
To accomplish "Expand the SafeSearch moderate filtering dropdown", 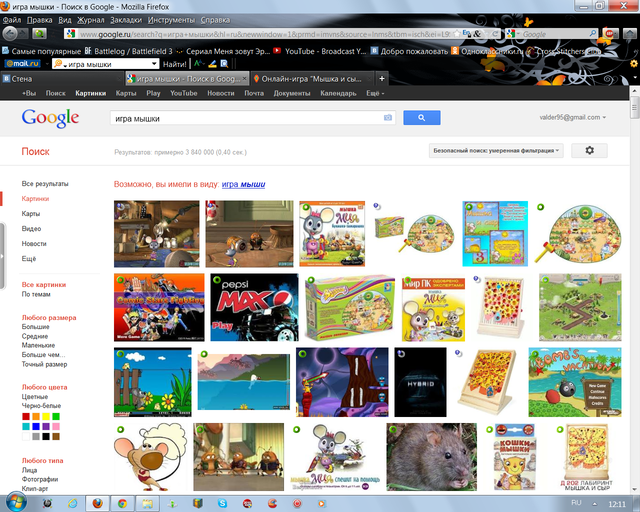I will [496, 150].
